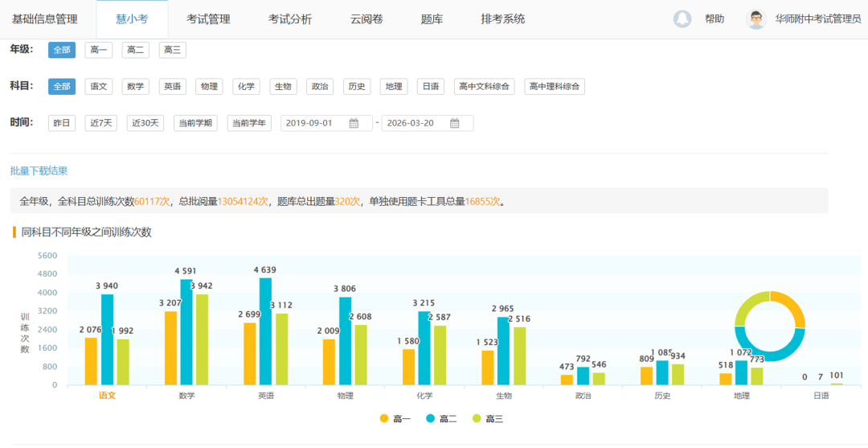Filter subject by 地理
868x448 pixels.
coord(394,86)
